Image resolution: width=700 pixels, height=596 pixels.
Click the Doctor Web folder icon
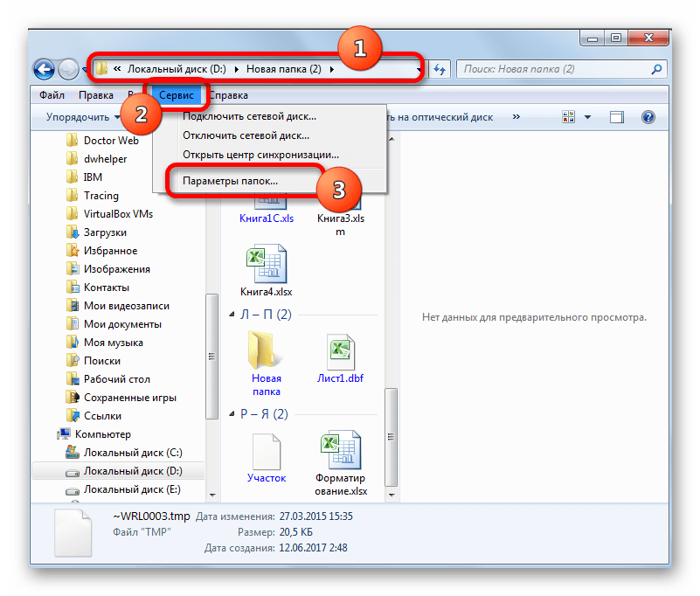[x=72, y=140]
